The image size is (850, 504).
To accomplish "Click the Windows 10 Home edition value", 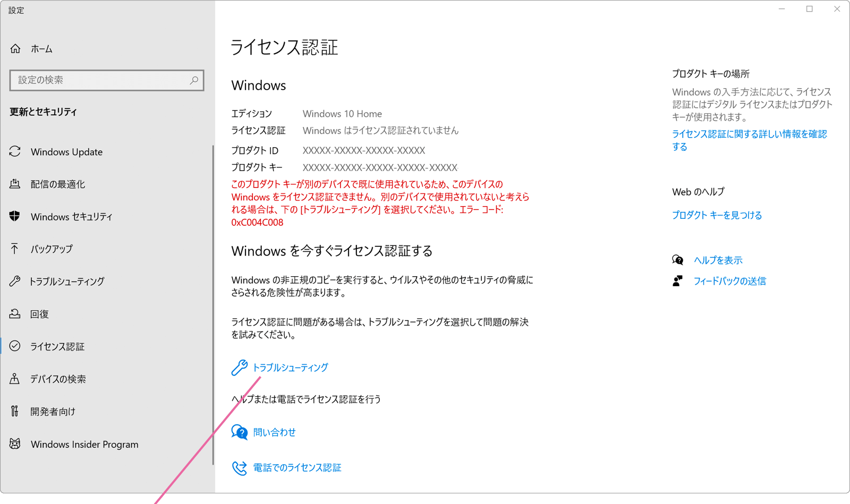I will point(342,114).
